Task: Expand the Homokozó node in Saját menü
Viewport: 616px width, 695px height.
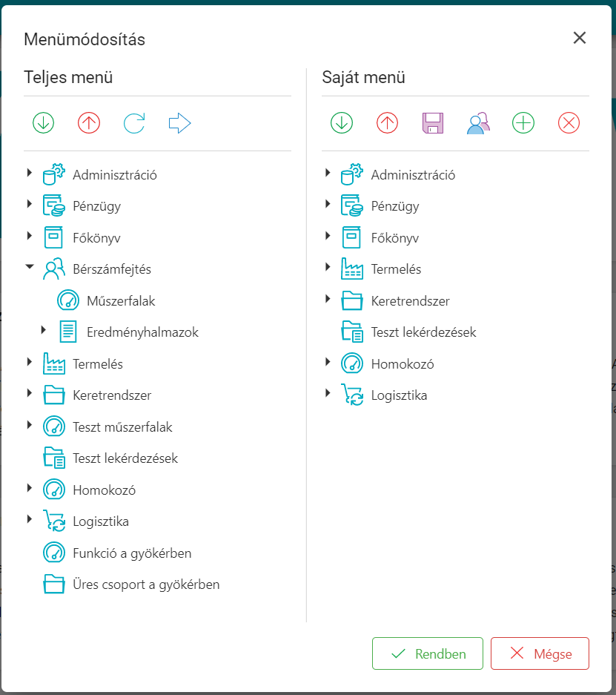Action: [328, 362]
